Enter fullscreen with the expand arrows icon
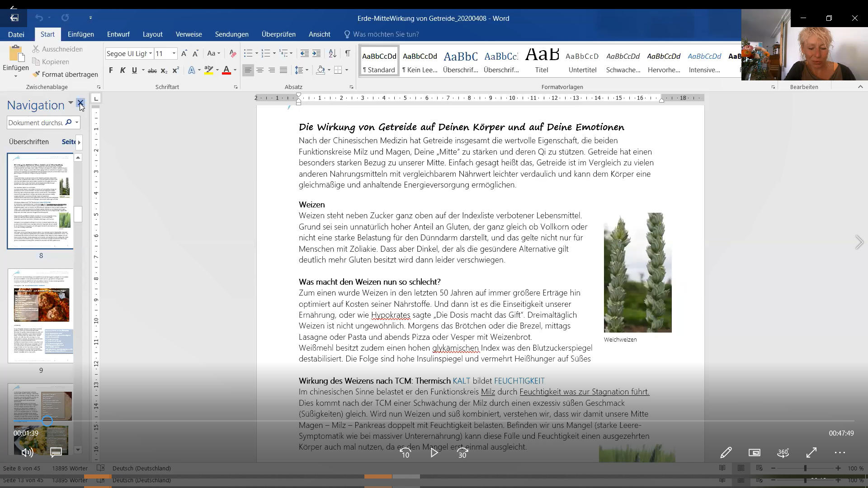The height and width of the screenshot is (488, 868). point(811,452)
